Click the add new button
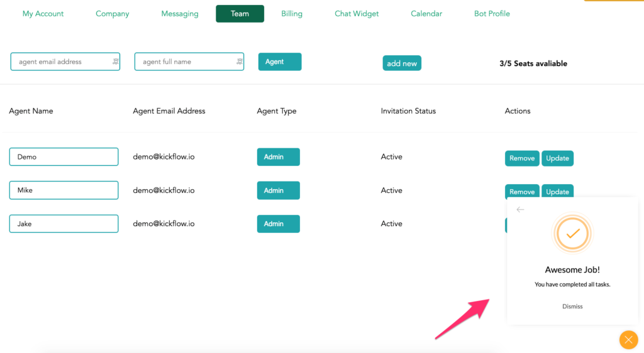 coord(402,63)
